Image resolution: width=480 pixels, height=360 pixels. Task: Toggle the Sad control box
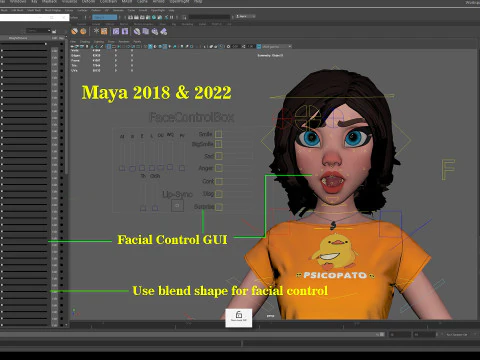219,156
